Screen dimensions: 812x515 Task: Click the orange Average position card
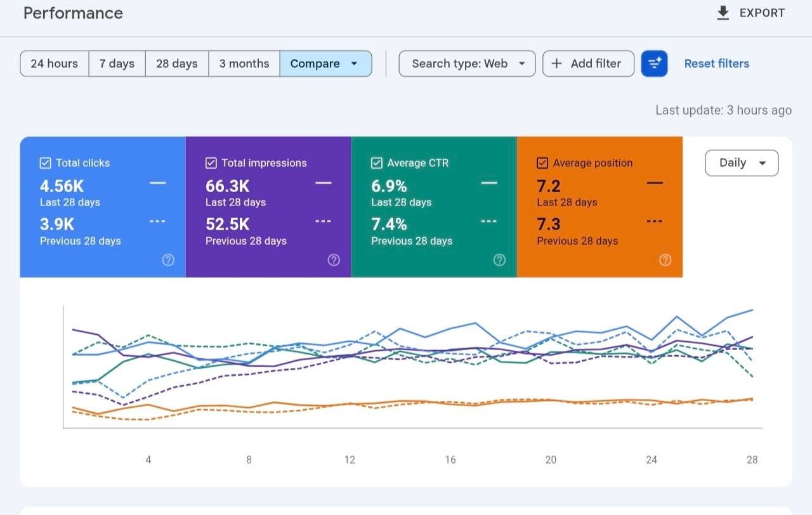pyautogui.click(x=599, y=207)
